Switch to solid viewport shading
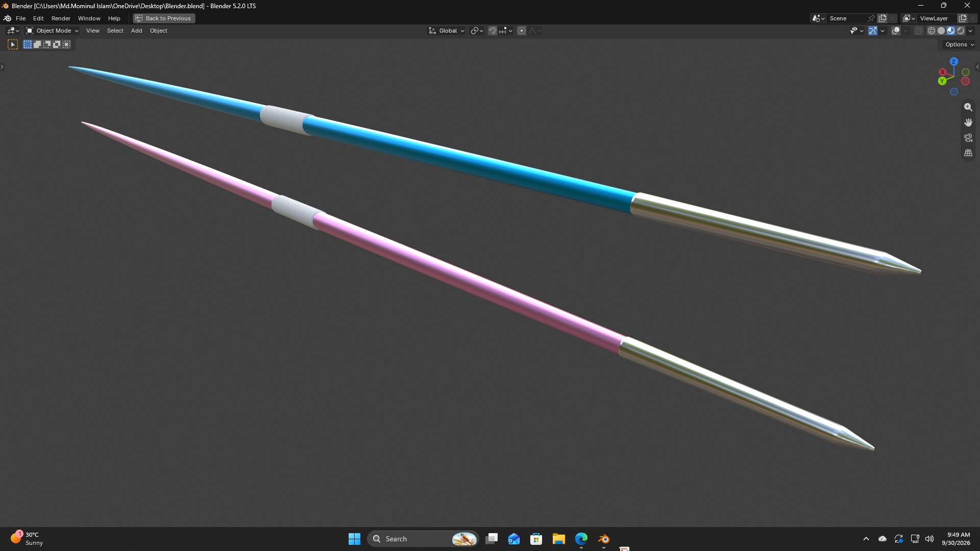 941,31
